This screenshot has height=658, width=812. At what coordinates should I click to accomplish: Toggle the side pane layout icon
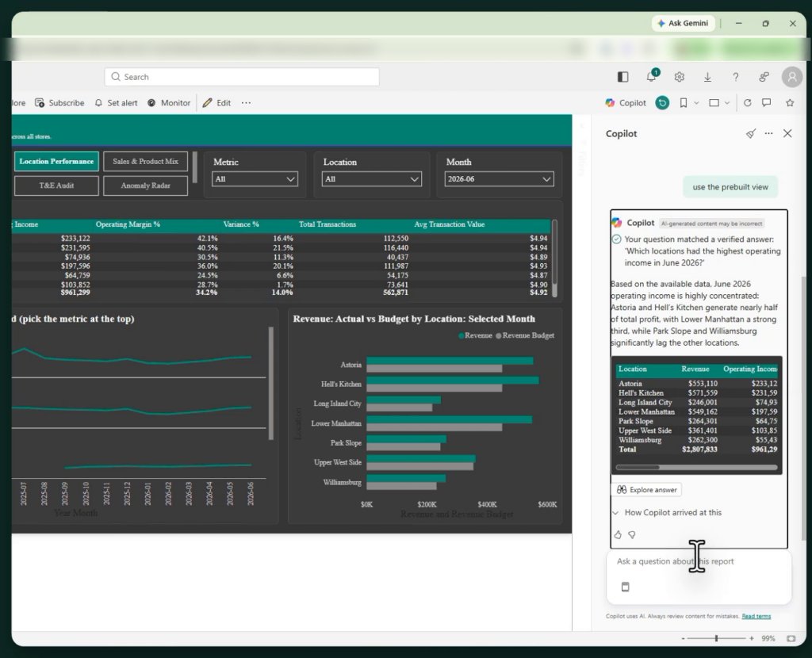coord(623,77)
